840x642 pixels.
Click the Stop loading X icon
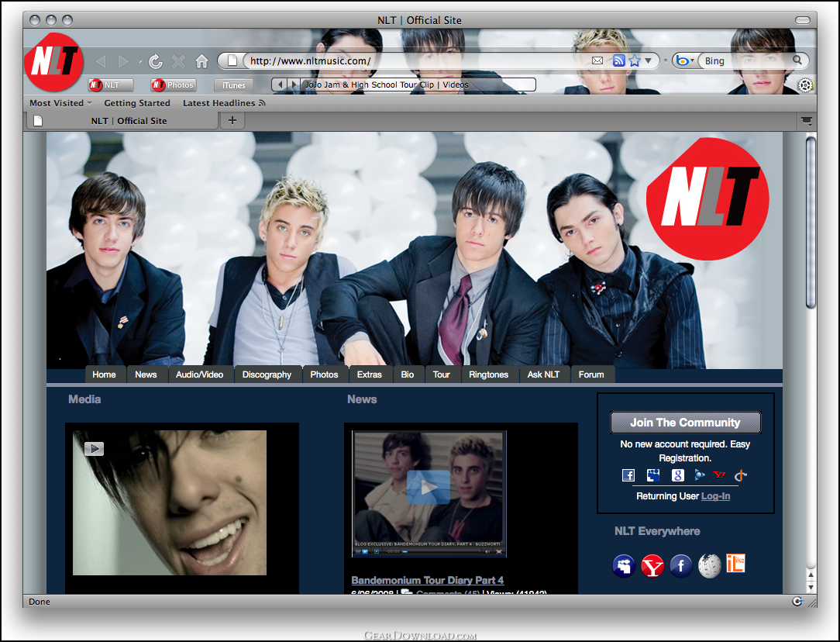[178, 61]
